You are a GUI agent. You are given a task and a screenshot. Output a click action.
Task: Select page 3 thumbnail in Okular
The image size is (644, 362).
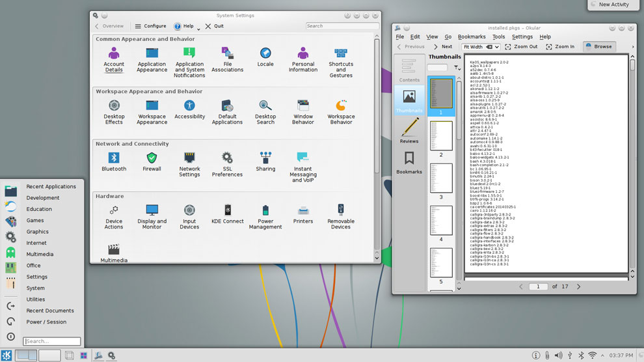coord(441,178)
